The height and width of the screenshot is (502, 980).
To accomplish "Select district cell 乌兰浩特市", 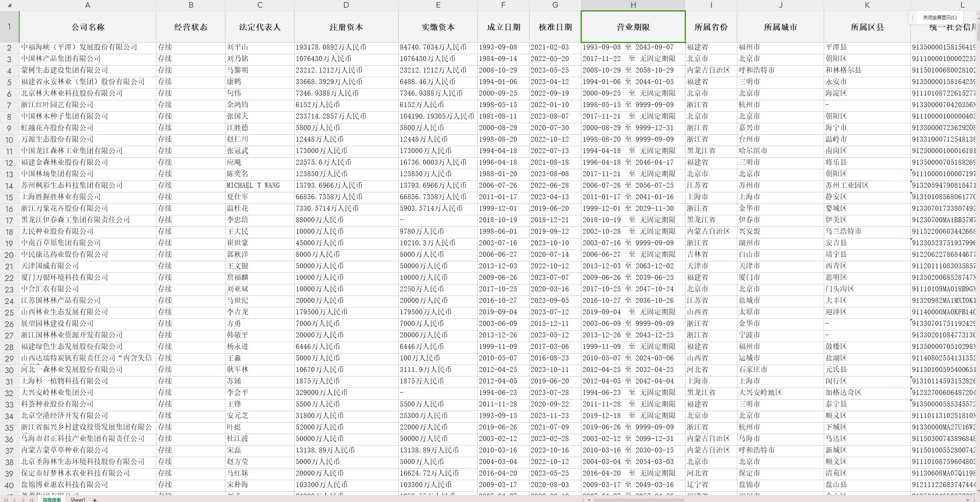I will pyautogui.click(x=867, y=231).
